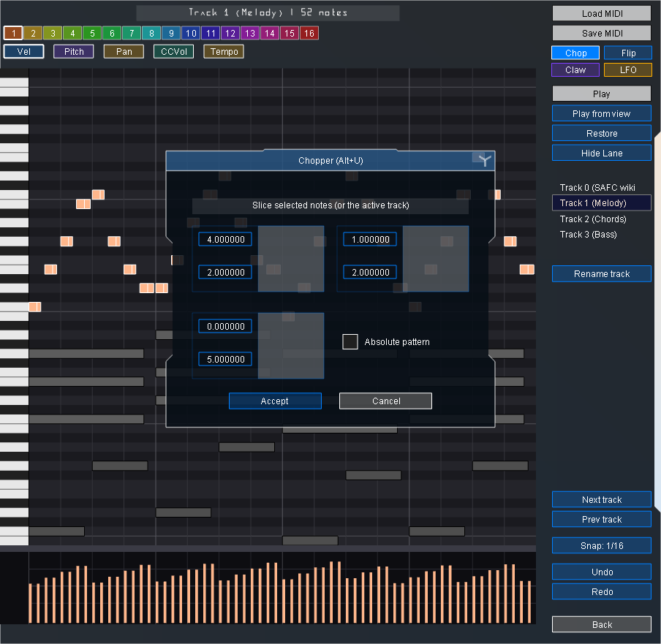Hide the velocity lane

pos(602,153)
